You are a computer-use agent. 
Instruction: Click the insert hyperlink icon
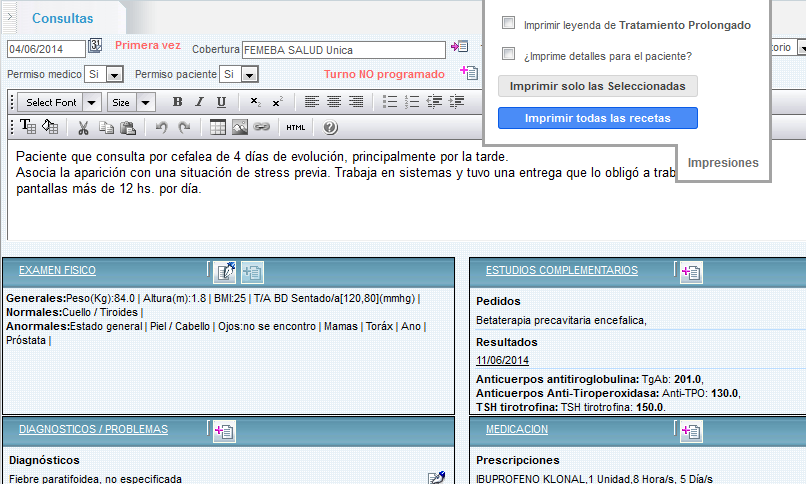(x=262, y=127)
